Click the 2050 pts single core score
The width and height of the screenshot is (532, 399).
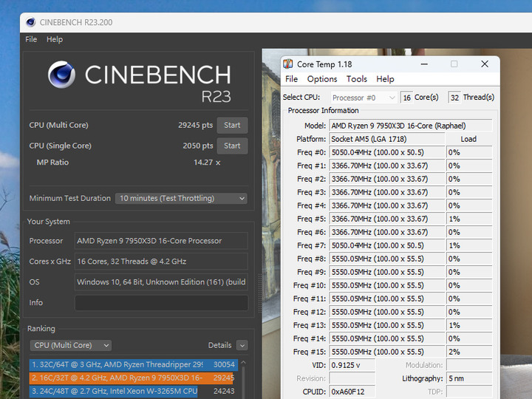(x=198, y=146)
